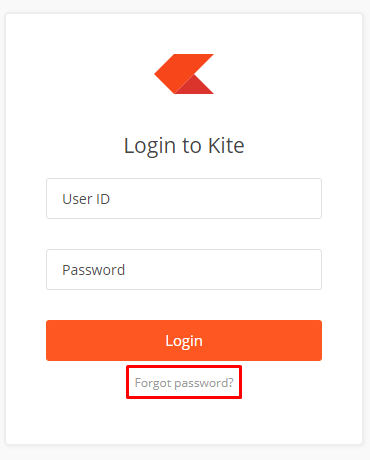This screenshot has height=460, width=370.
Task: Place cursor in User ID box
Action: click(x=184, y=199)
